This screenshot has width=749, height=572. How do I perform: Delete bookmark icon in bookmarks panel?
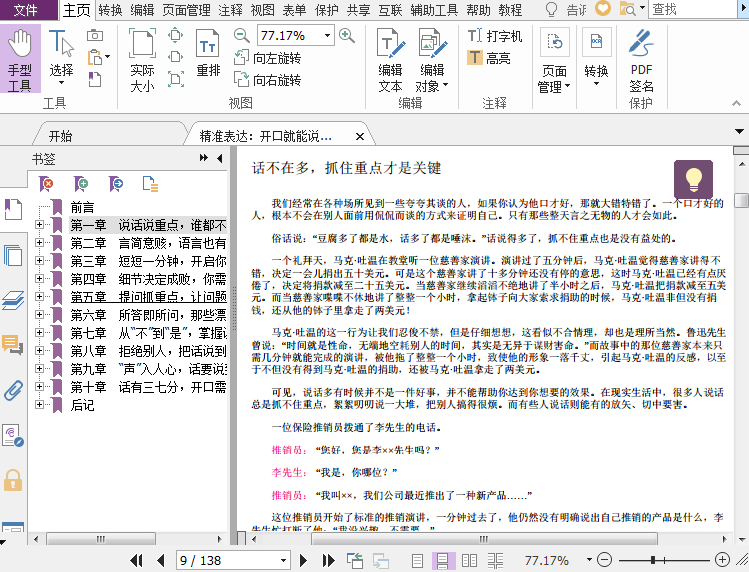click(46, 183)
